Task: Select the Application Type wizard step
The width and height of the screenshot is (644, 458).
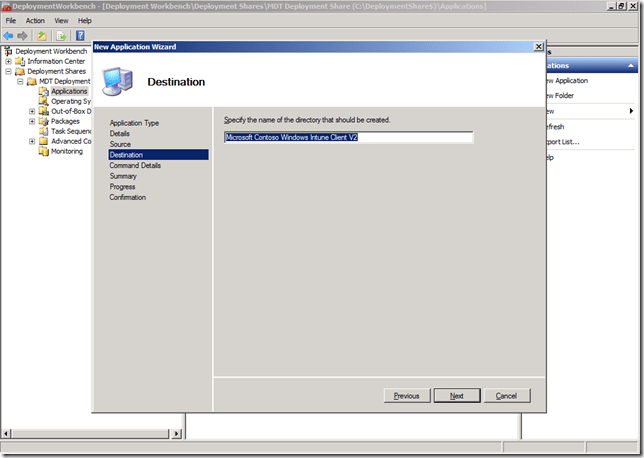Action: click(134, 123)
